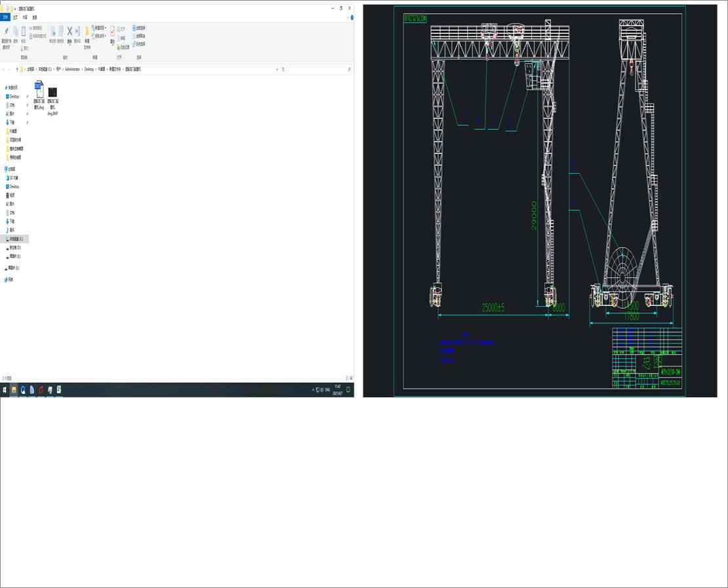This screenshot has width=728, height=588.
Task: Click the Rename icon in the ribbon
Action: tap(77, 31)
